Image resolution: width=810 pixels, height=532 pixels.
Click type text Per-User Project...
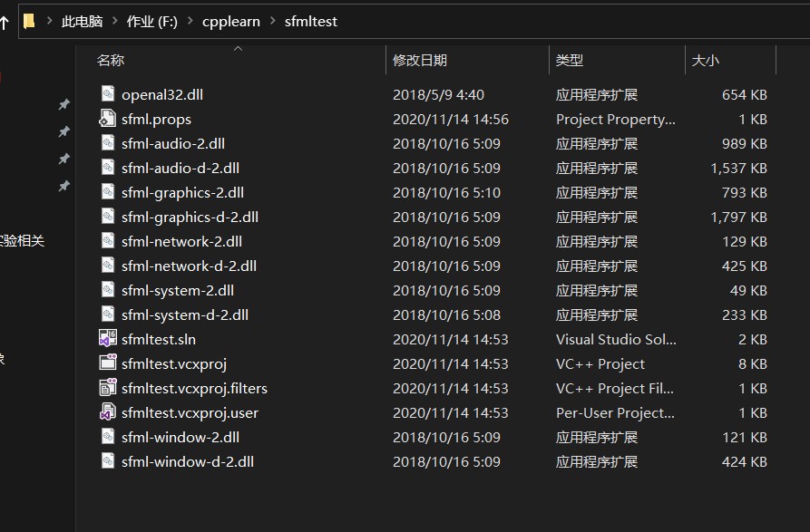tap(615, 412)
